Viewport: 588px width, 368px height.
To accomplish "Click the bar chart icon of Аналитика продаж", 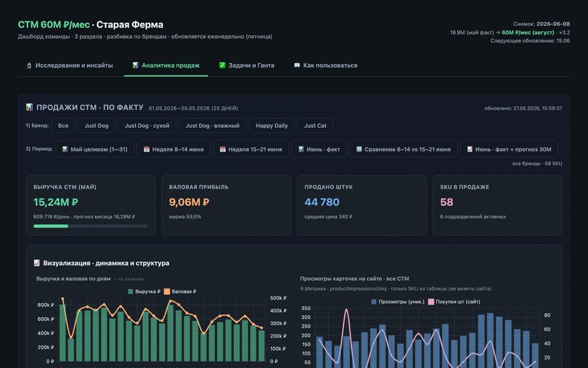I will [136, 66].
